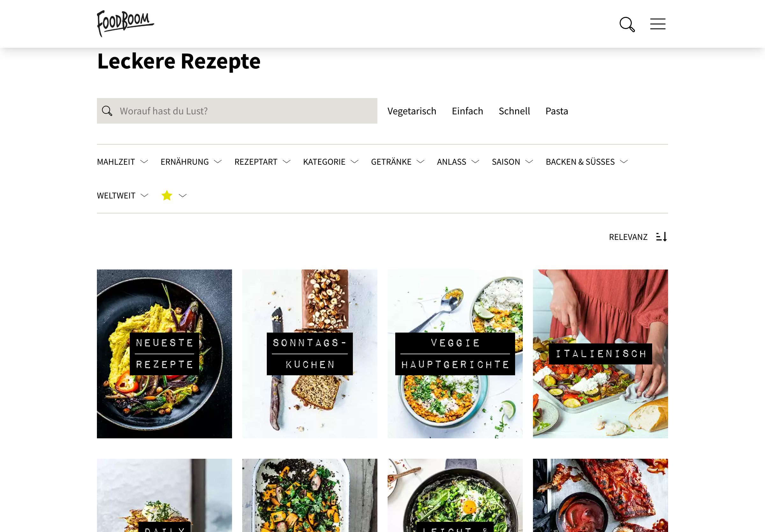Open the Rezeptart filter dropdown

tap(263, 162)
